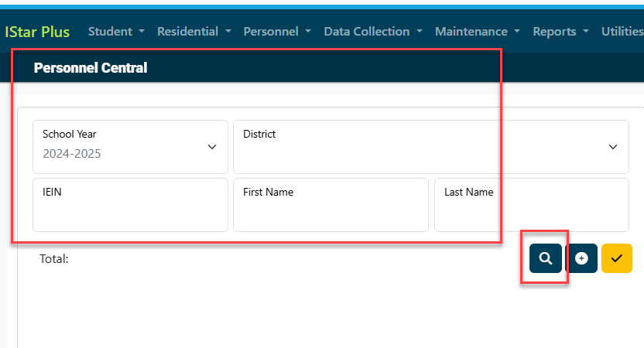The width and height of the screenshot is (644, 348).
Task: Focus the Last Name field
Action: click(x=532, y=205)
